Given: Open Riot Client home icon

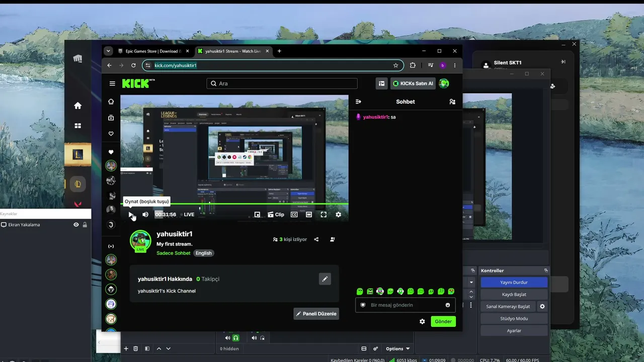Looking at the screenshot, I should (77, 106).
